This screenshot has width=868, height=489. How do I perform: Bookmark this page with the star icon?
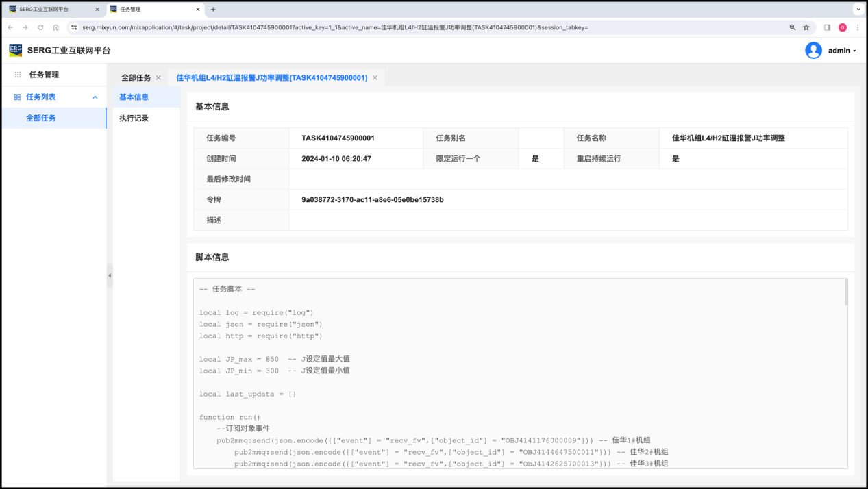[x=806, y=27]
